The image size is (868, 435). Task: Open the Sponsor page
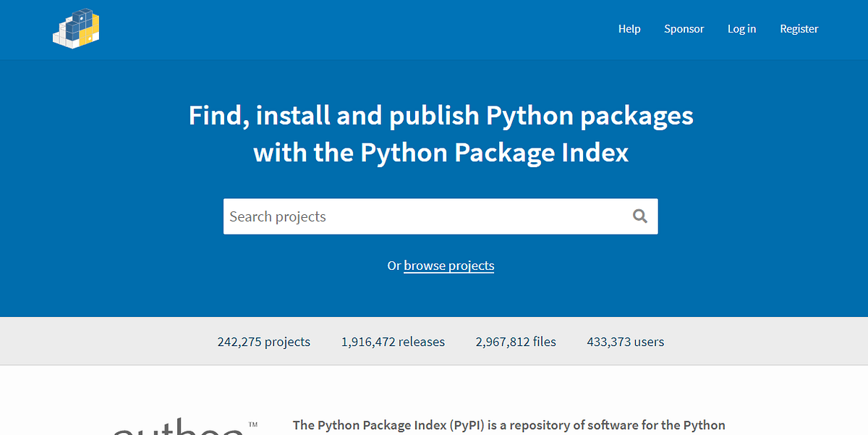coord(683,29)
